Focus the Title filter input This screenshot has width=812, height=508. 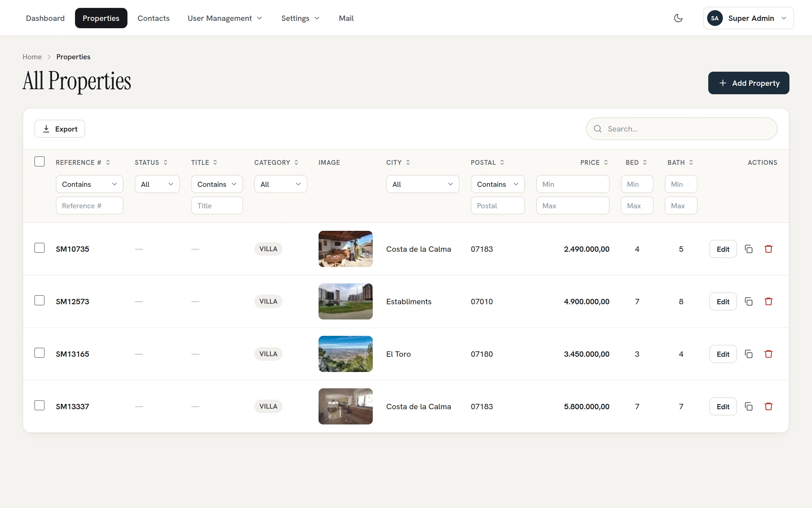point(217,206)
